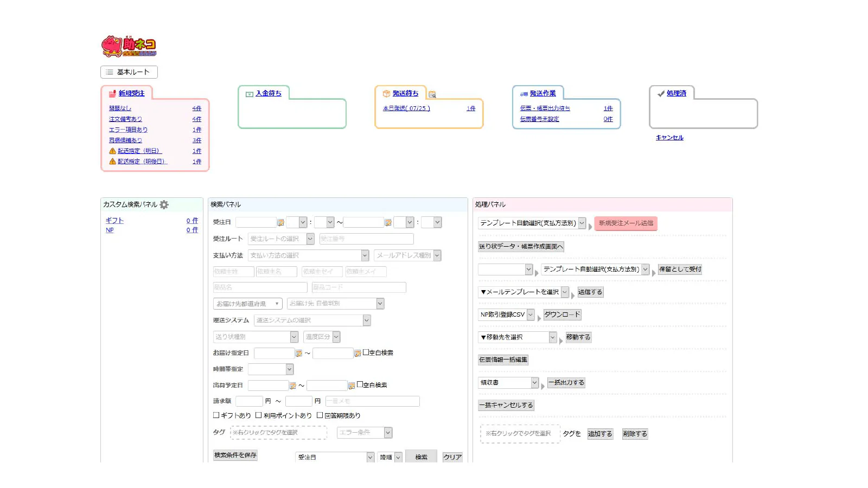
Task: Open the 伝票・帳票出力待ち link
Action: pyautogui.click(x=545, y=108)
